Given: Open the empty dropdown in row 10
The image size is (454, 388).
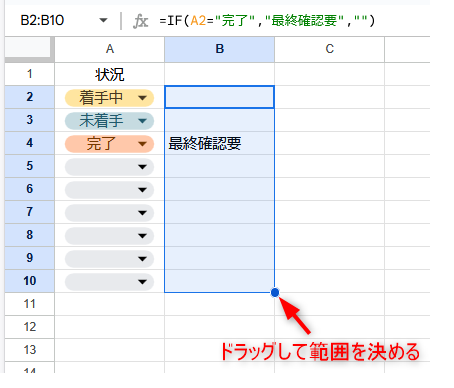Looking at the screenshot, I should coord(142,282).
